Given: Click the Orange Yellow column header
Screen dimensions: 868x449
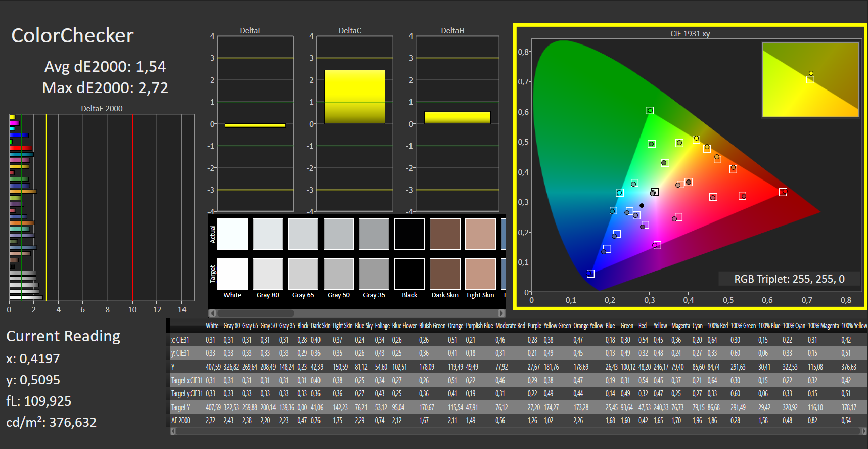Looking at the screenshot, I should click(x=588, y=326).
